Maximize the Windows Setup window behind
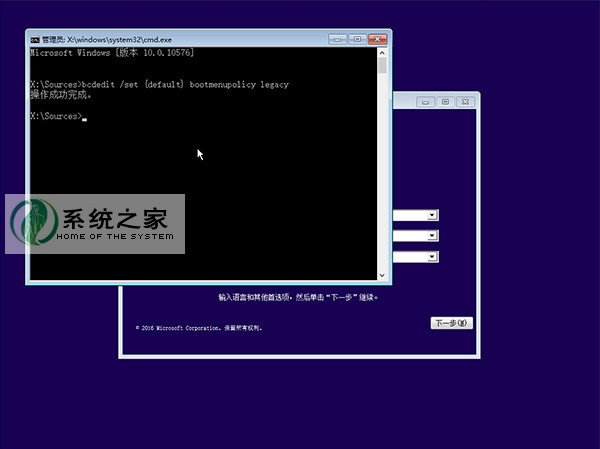This screenshot has height=449, width=600. pos(444,102)
